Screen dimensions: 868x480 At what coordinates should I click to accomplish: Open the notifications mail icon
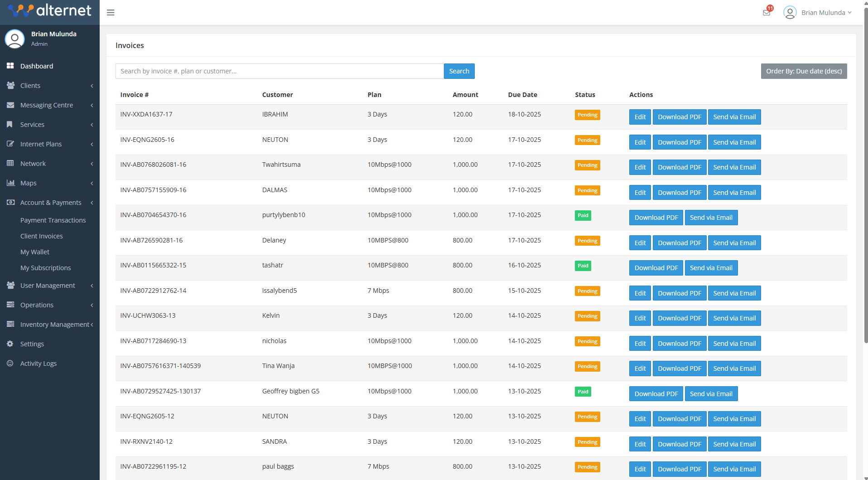[766, 12]
